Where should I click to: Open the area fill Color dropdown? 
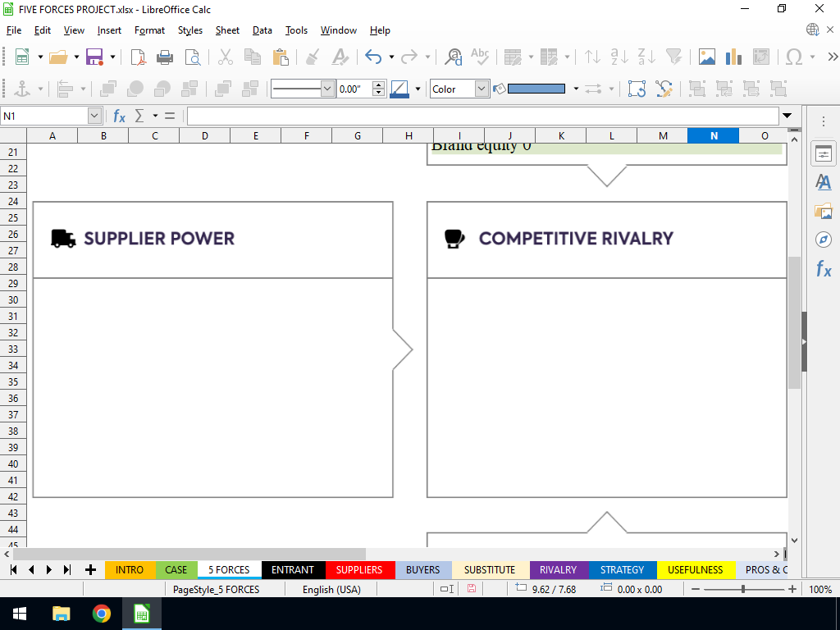[482, 89]
